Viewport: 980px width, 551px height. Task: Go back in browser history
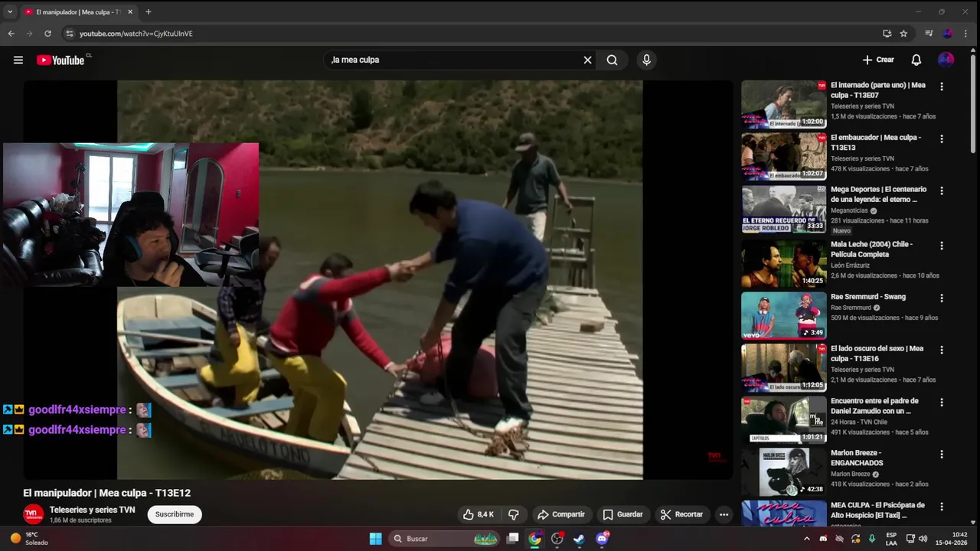(x=11, y=34)
